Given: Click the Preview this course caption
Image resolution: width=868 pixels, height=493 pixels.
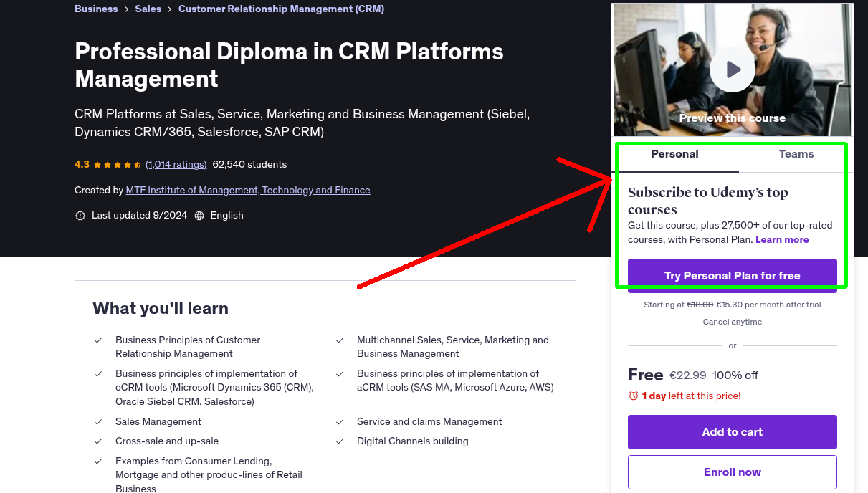Looking at the screenshot, I should click(x=733, y=118).
